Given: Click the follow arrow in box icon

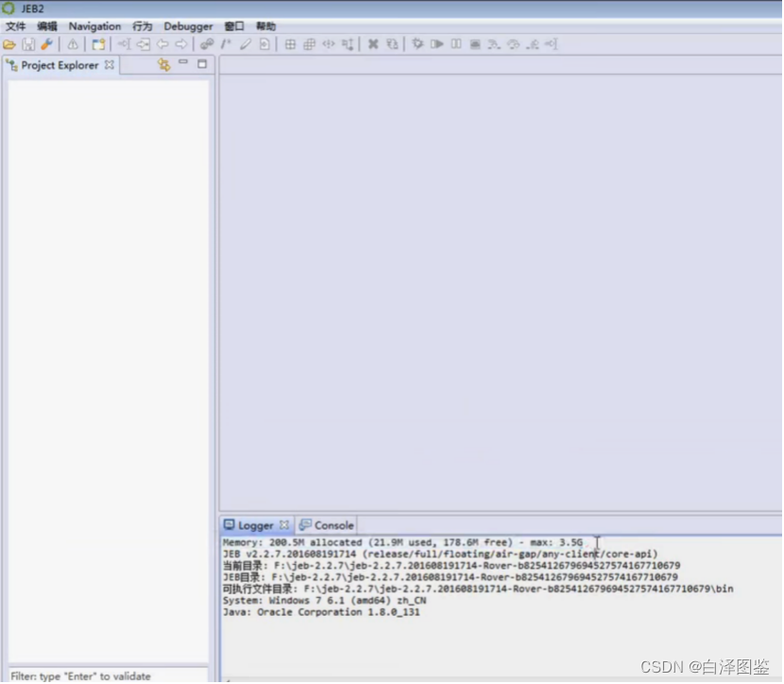Looking at the screenshot, I should (x=143, y=44).
